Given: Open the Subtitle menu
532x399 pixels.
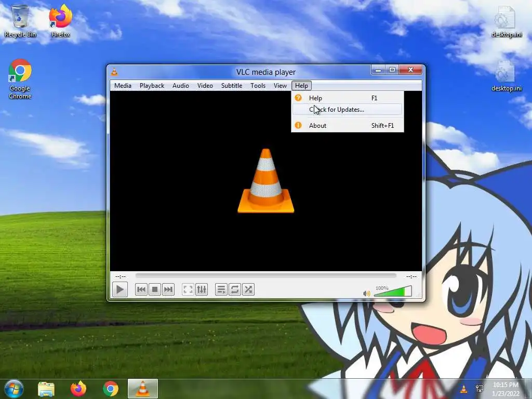Looking at the screenshot, I should coord(232,86).
